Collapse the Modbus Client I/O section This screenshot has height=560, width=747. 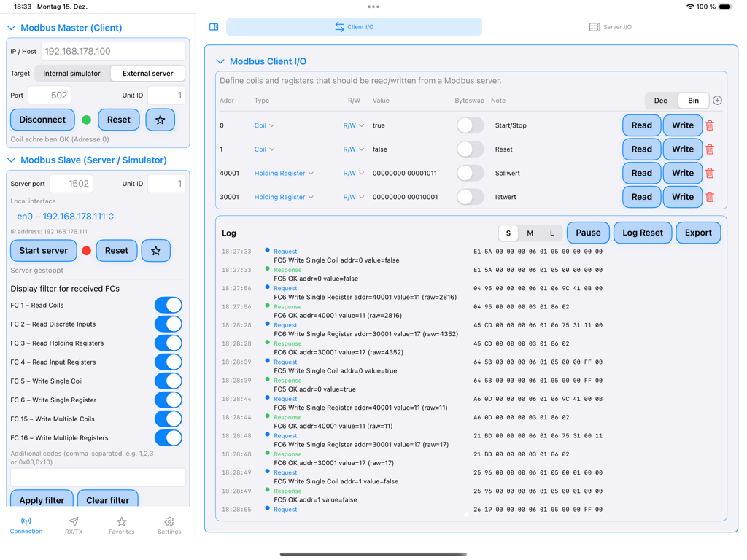(221, 61)
